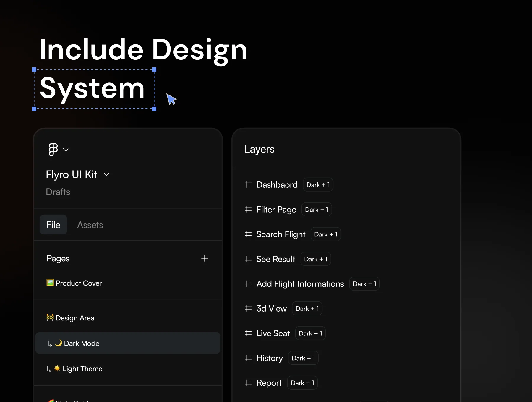Click the crescent moon icon on Dark Mode
The height and width of the screenshot is (402, 532).
click(59, 343)
